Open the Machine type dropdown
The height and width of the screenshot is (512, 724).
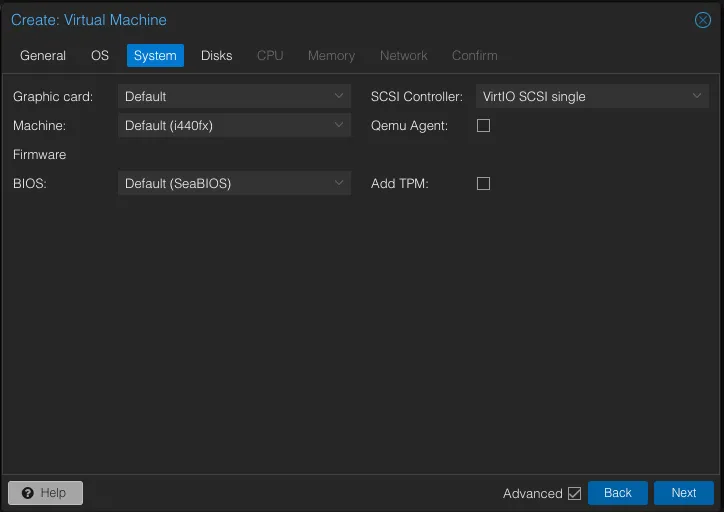coord(339,126)
